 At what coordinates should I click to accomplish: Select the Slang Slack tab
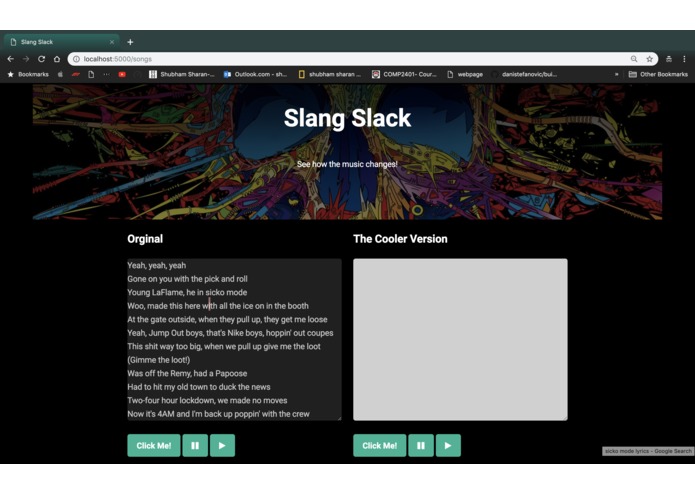coord(61,42)
